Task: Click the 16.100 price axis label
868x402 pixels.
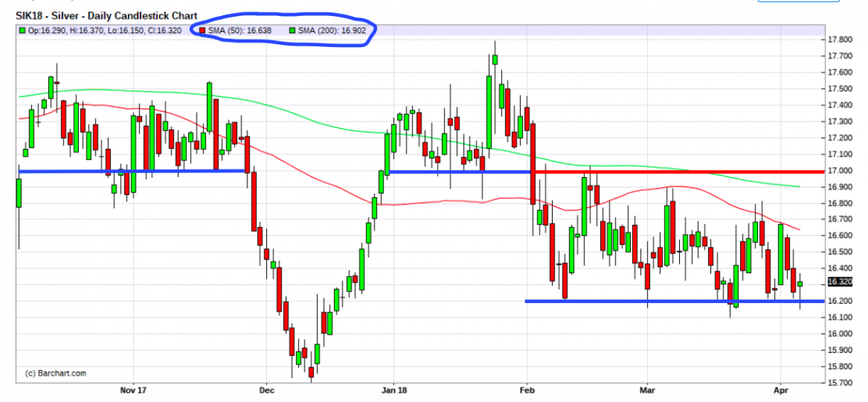Action: pos(839,317)
